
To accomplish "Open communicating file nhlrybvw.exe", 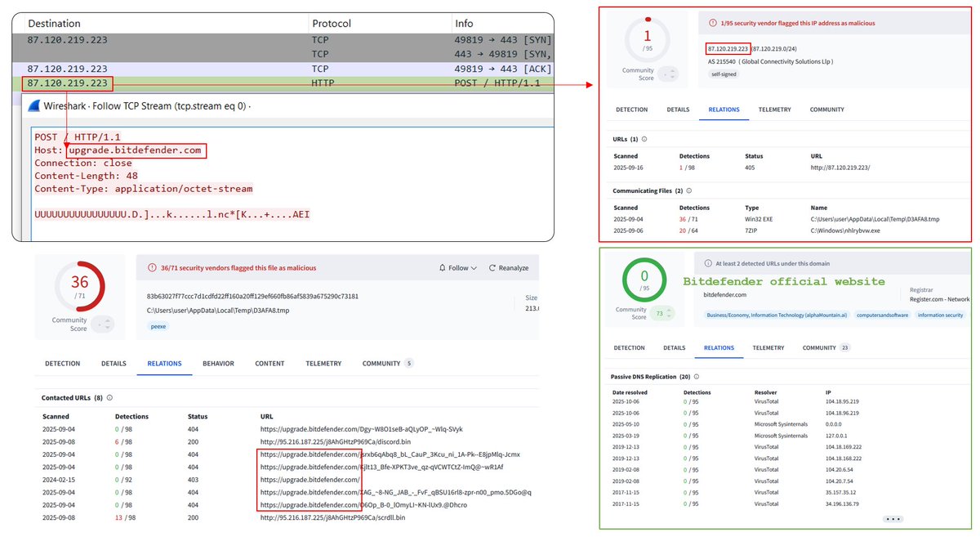I will point(846,231).
